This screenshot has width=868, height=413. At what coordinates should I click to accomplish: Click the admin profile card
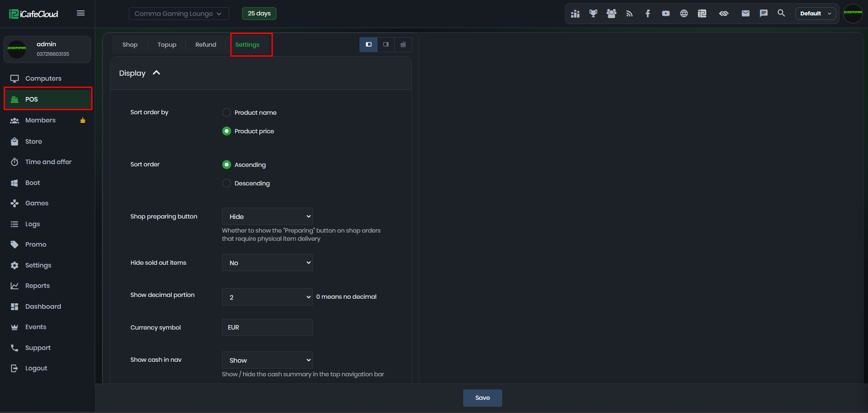[48, 49]
